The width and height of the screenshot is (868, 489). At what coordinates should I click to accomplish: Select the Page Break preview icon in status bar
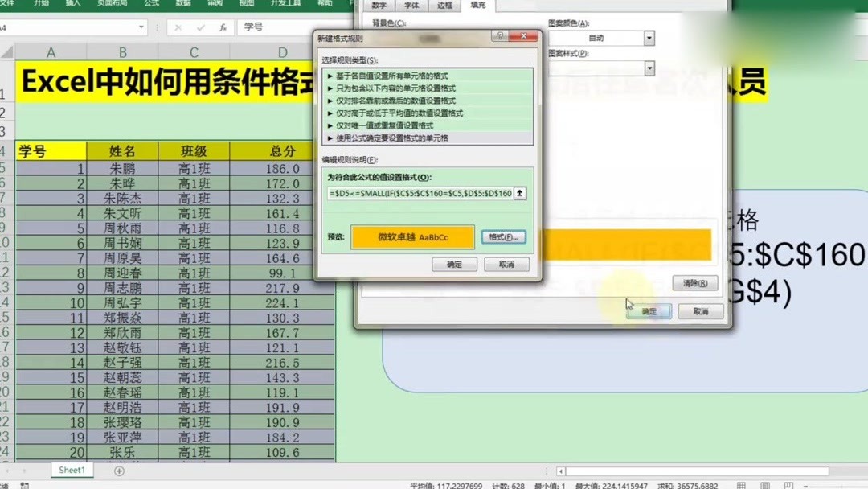(x=788, y=484)
